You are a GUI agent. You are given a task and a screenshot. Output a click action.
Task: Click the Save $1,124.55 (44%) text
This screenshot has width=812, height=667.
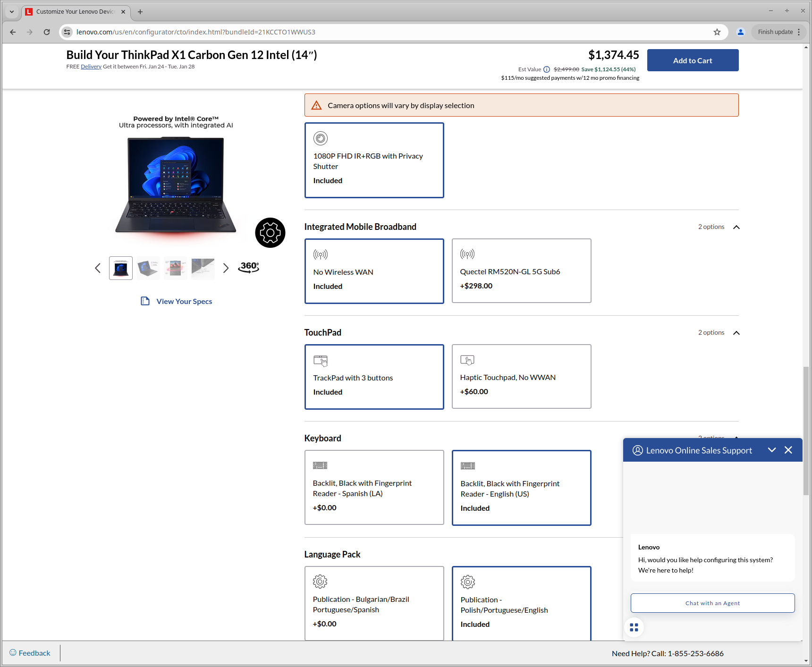[x=609, y=69]
